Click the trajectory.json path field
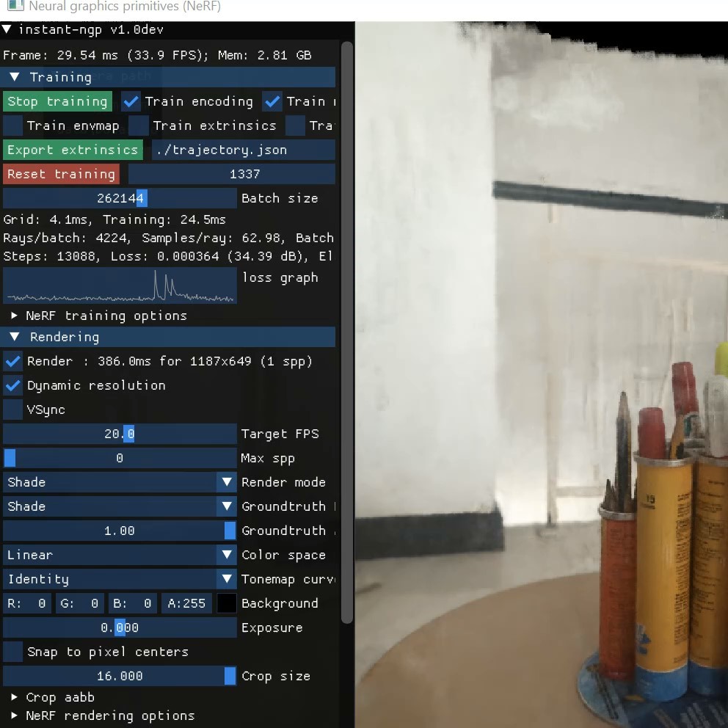 [243, 150]
